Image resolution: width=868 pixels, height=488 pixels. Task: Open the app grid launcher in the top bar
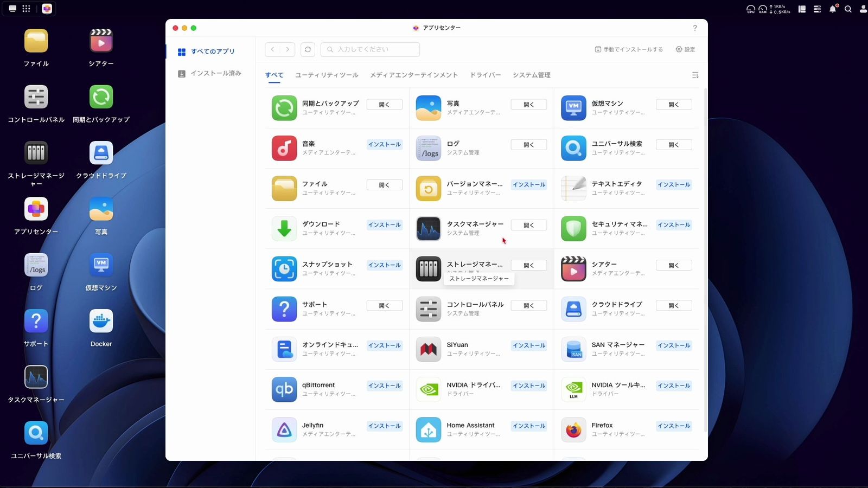(x=26, y=9)
